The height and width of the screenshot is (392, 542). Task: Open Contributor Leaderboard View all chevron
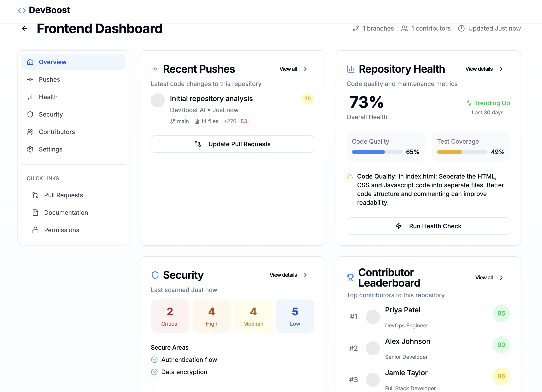pyautogui.click(x=501, y=278)
